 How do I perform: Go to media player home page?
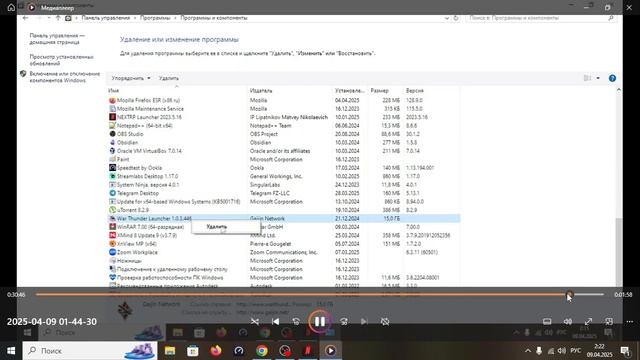point(11,7)
